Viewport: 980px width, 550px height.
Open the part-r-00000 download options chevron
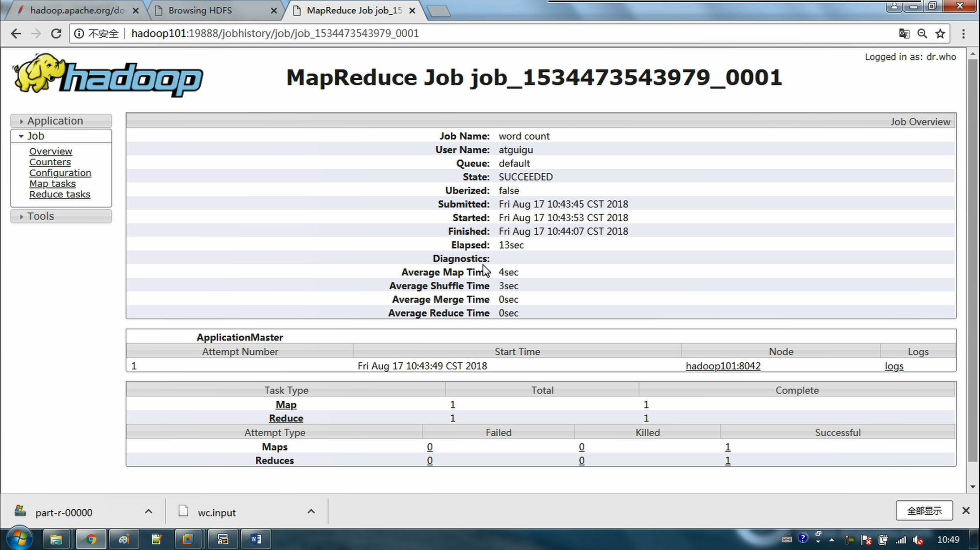click(x=148, y=511)
